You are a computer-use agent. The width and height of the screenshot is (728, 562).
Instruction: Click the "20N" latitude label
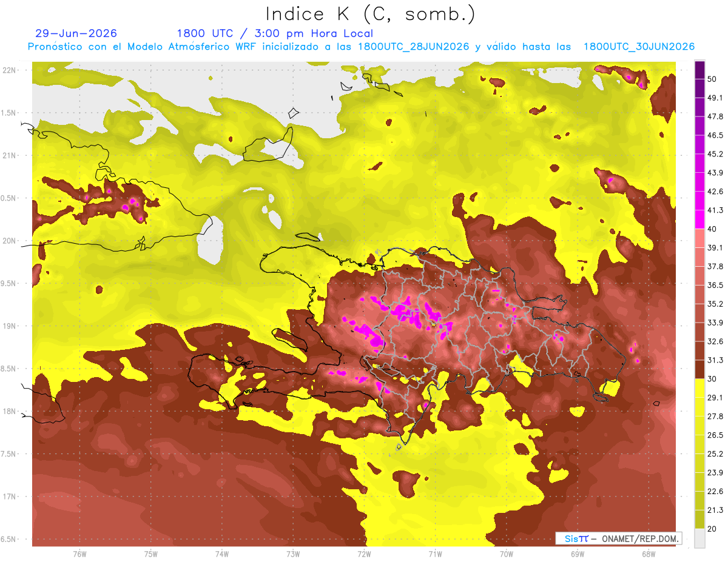pyautogui.click(x=9, y=241)
